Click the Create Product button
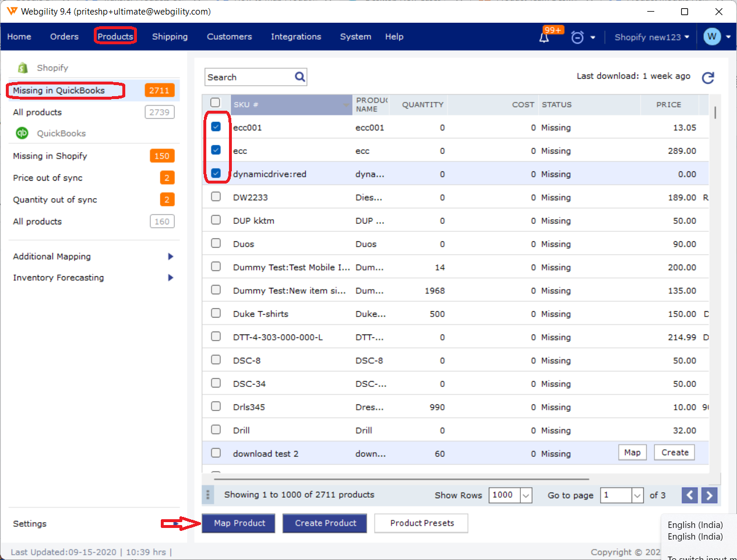The height and width of the screenshot is (560, 737). point(325,523)
